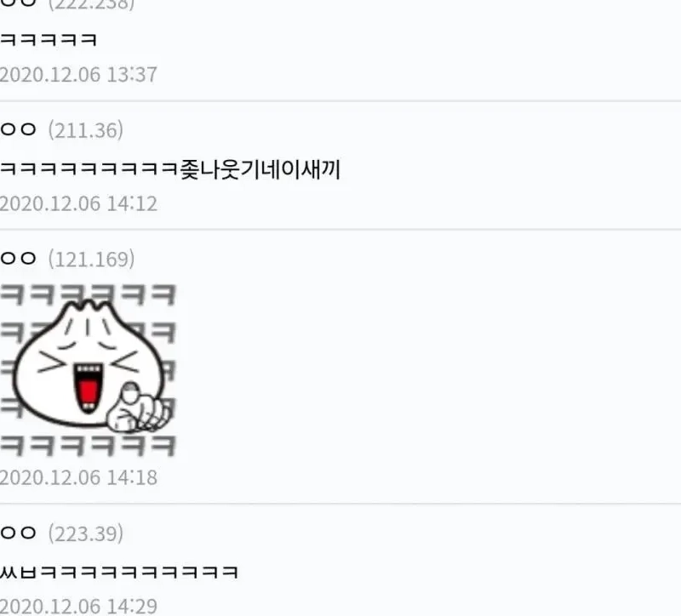Click the partially visible IP (222.238)
The width and height of the screenshot is (681, 616).
point(92,5)
